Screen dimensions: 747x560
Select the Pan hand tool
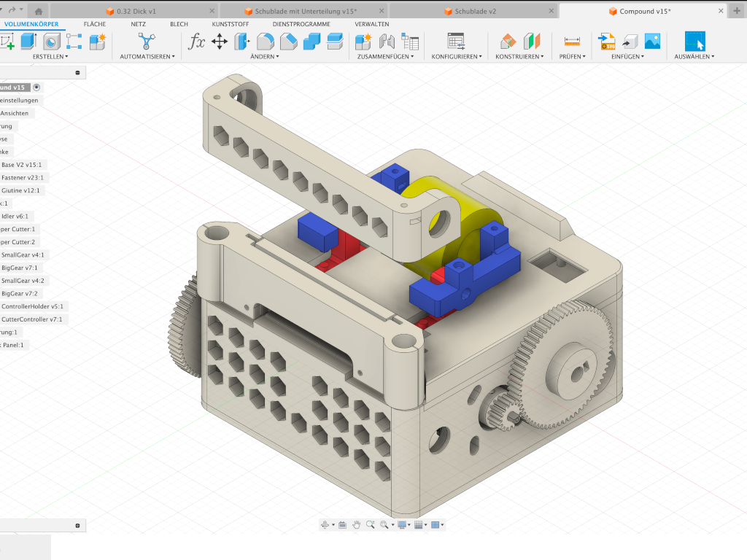tap(356, 525)
